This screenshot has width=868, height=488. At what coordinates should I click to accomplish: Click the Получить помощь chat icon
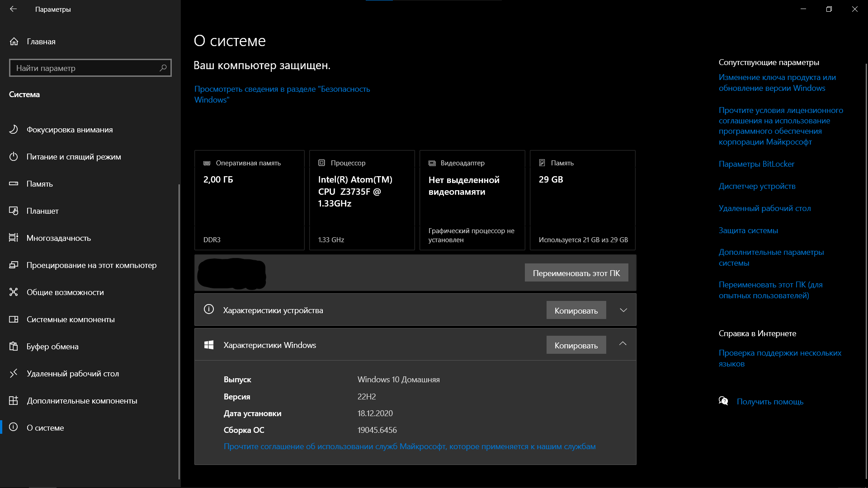tap(723, 401)
